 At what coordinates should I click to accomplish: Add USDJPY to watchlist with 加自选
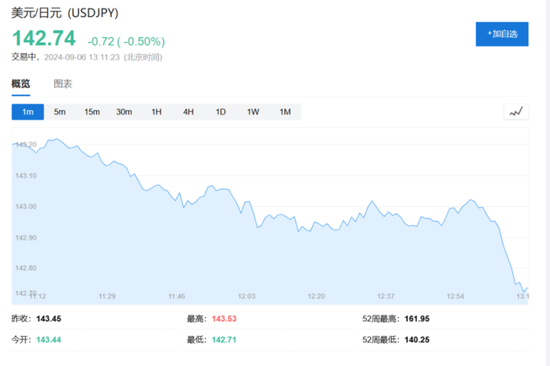[x=502, y=34]
